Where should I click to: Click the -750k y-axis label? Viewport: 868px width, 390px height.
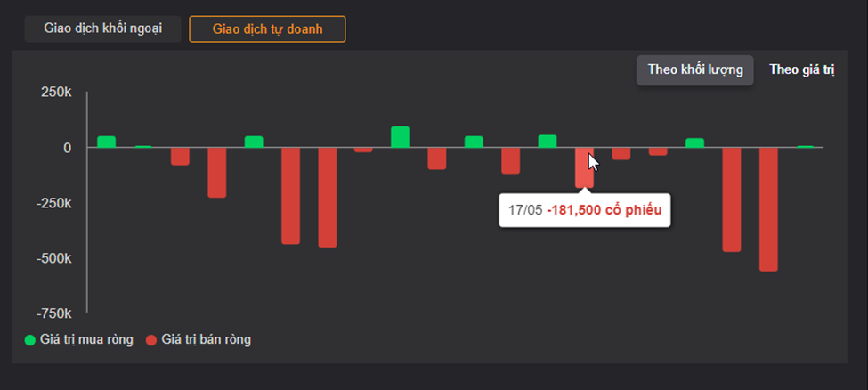(53, 313)
